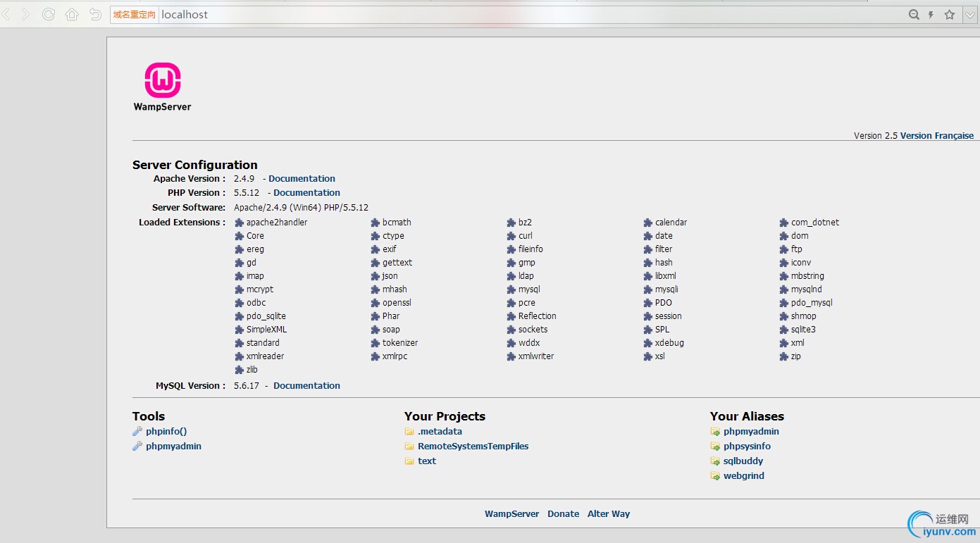980x543 pixels.
Task: Click the Server Configuration heading
Action: coord(195,166)
